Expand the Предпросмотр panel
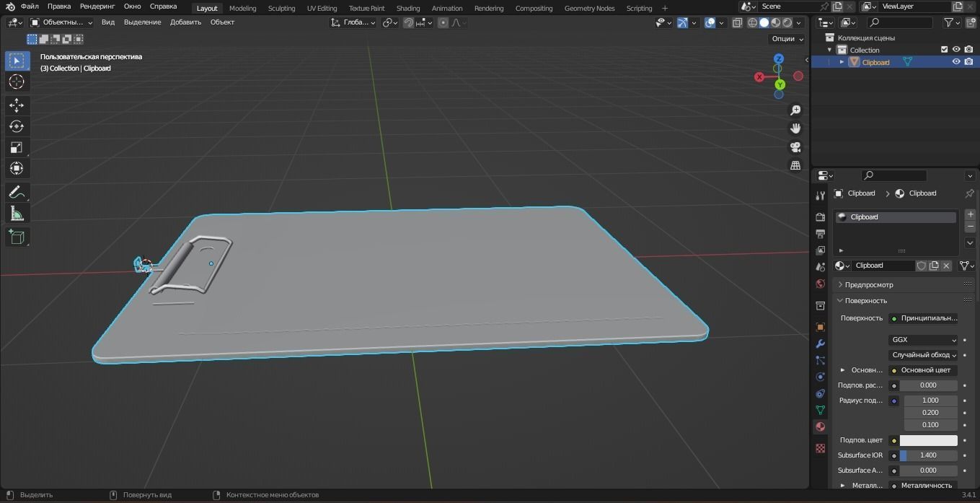This screenshot has height=503, width=980. [868, 284]
